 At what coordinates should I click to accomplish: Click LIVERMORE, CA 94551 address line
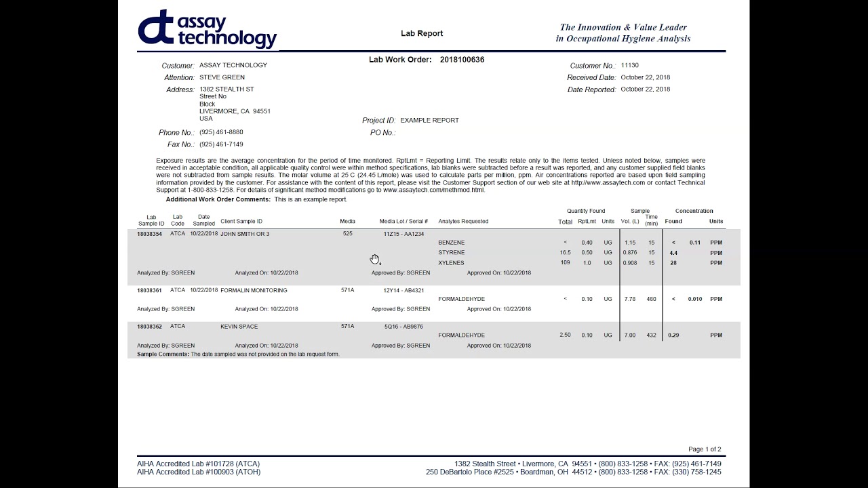tap(235, 111)
